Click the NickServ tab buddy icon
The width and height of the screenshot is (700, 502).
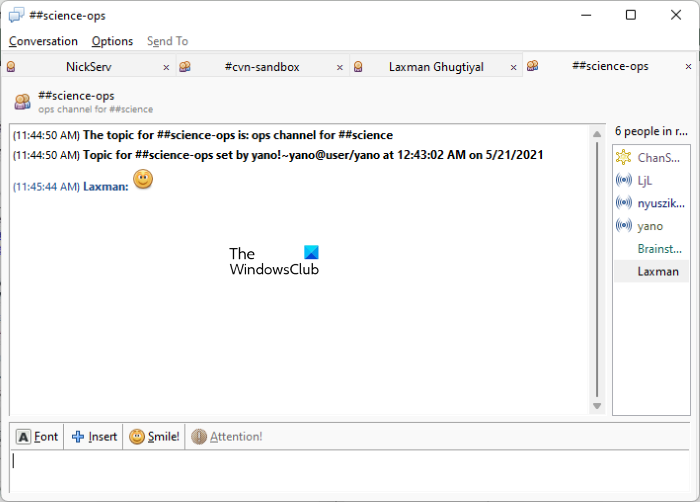(x=11, y=67)
